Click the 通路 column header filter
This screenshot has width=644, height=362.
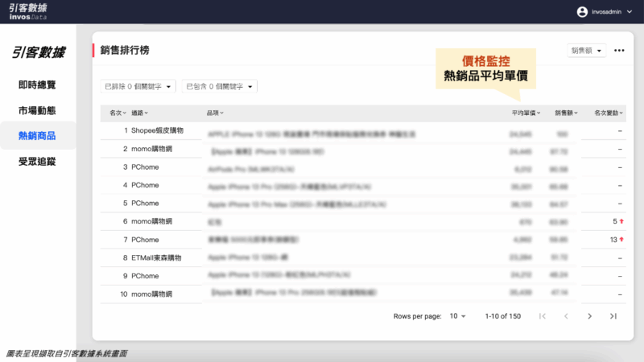click(x=140, y=113)
